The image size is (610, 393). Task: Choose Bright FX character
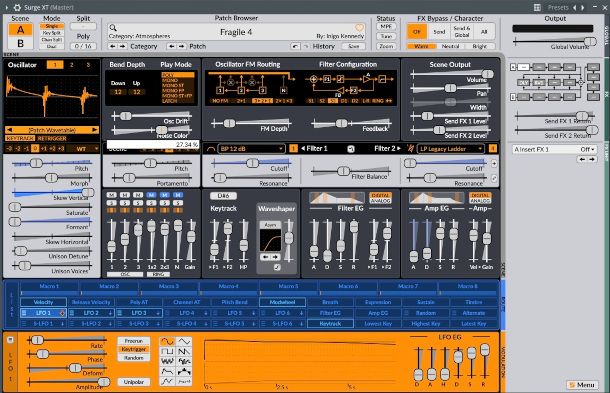(x=480, y=46)
